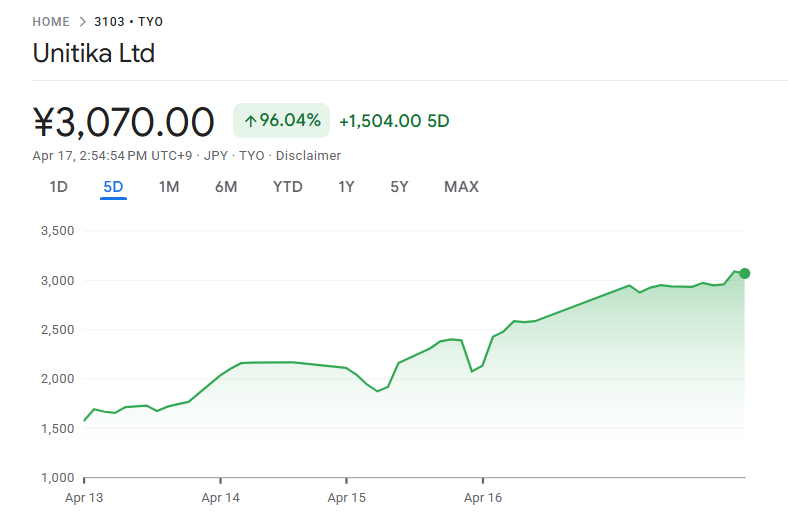Click the Unitika Ltd company title
Screen dimensions: 788x512
coord(94,53)
